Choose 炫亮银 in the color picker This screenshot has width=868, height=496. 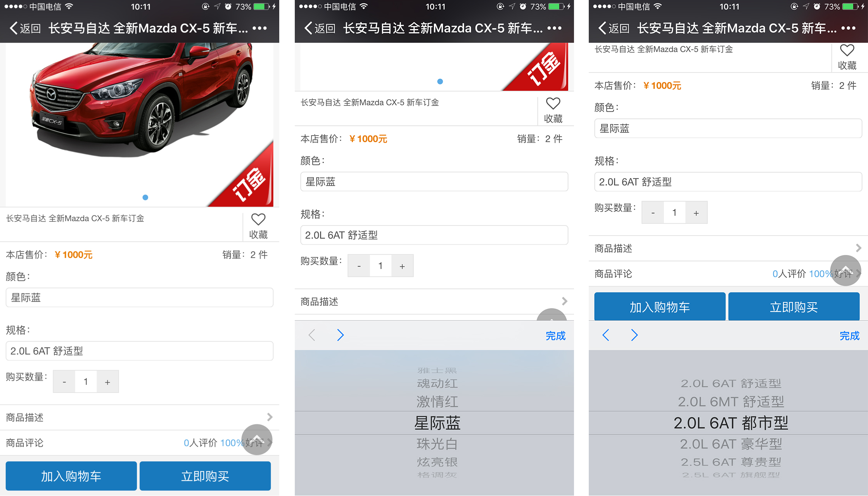(437, 462)
